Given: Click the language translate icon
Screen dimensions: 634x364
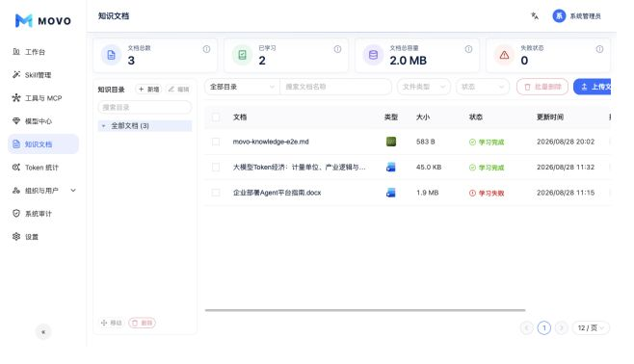Looking at the screenshot, I should tap(535, 15).
